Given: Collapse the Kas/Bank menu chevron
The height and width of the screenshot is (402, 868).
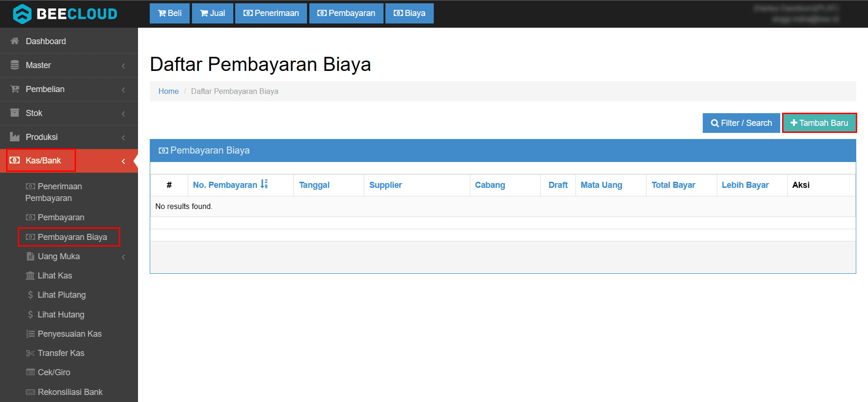Looking at the screenshot, I should 123,161.
